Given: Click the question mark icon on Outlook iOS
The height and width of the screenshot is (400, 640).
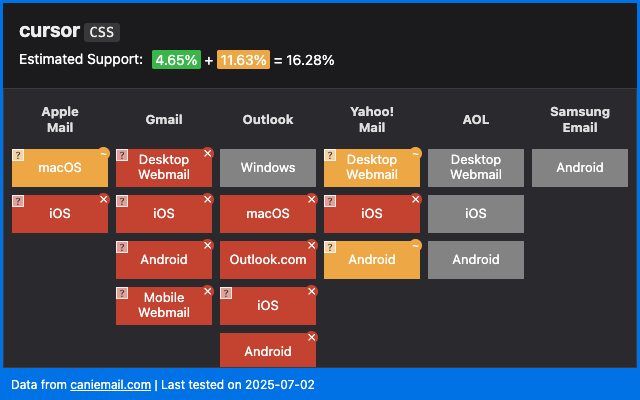Looking at the screenshot, I should (x=226, y=293).
